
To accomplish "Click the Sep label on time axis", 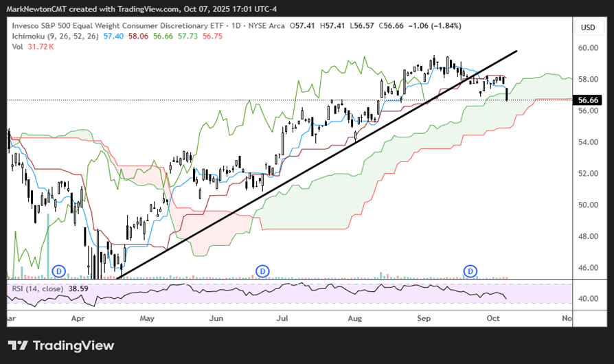I will (424, 319).
